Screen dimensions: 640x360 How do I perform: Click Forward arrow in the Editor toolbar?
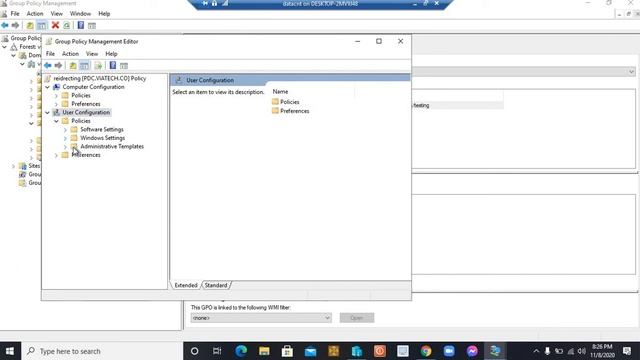pos(58,65)
